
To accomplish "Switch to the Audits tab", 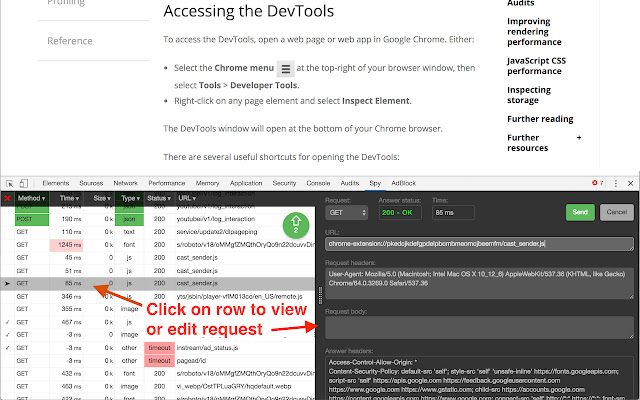I will pyautogui.click(x=350, y=183).
